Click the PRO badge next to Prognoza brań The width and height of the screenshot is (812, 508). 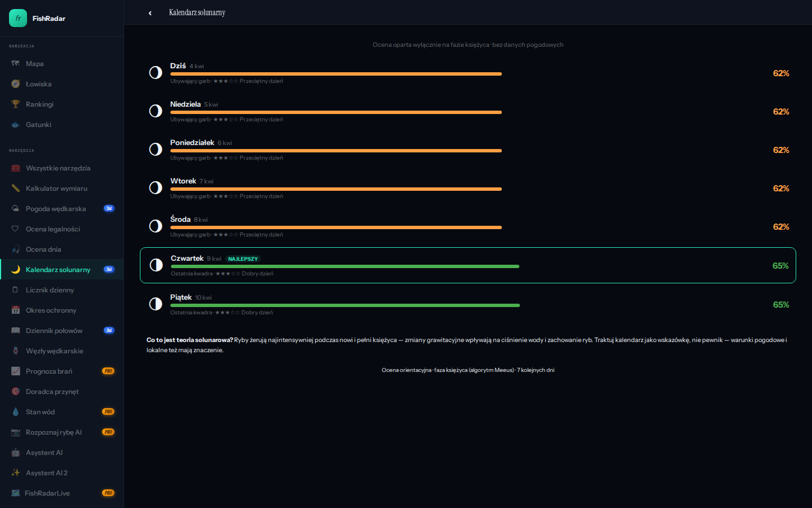pos(108,371)
